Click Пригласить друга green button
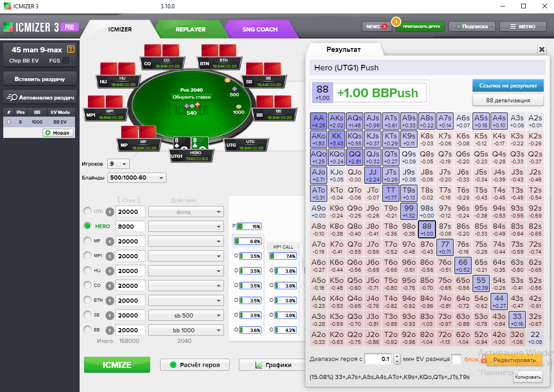This screenshot has width=554, height=392. tap(420, 26)
